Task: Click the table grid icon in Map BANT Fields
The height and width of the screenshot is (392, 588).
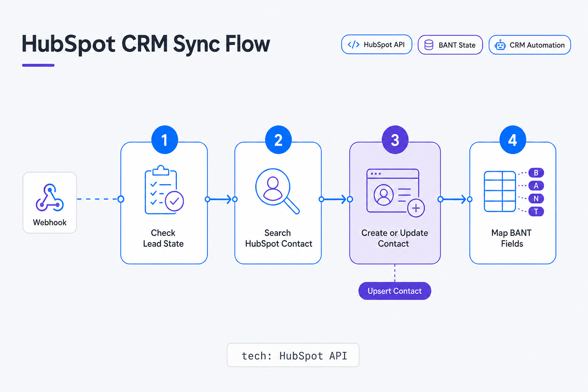Action: click(x=500, y=191)
